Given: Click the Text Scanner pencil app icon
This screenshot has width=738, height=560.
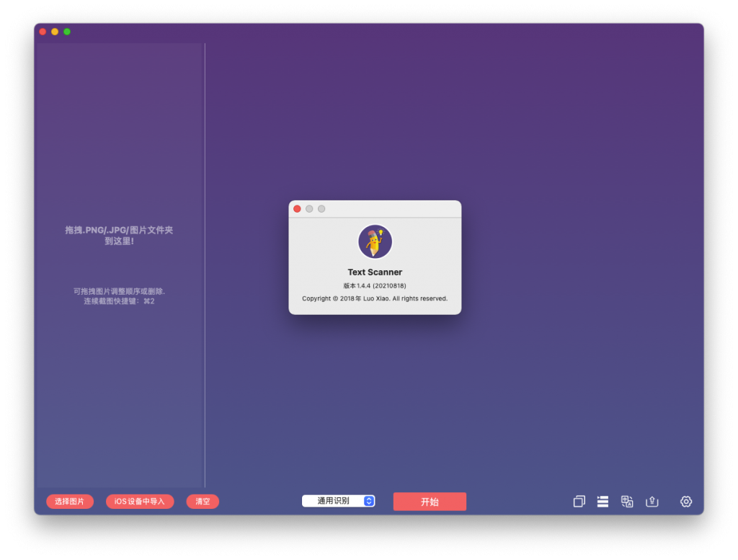Looking at the screenshot, I should tap(375, 241).
